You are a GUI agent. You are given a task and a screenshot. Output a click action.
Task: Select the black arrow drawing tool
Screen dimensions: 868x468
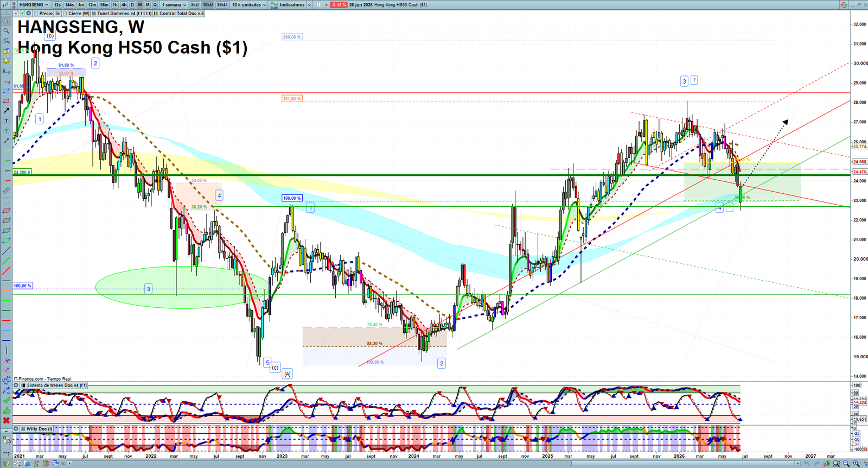click(x=7, y=111)
